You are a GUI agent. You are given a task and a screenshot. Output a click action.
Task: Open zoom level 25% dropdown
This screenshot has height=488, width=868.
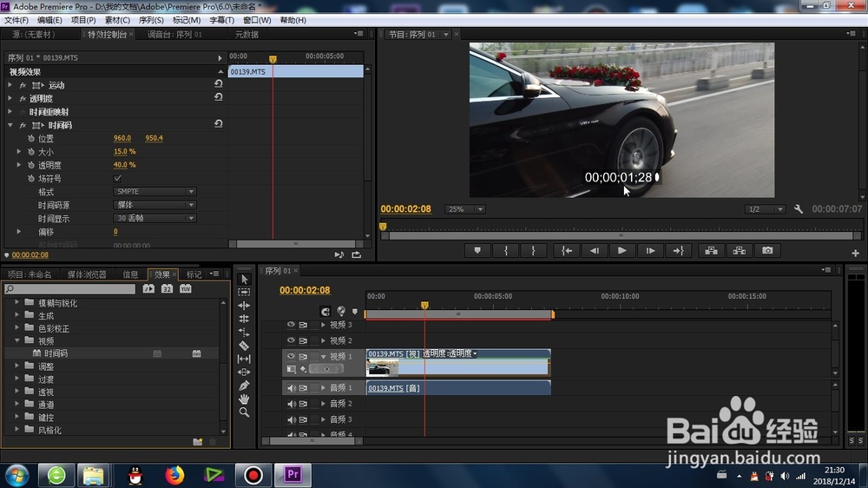point(465,209)
